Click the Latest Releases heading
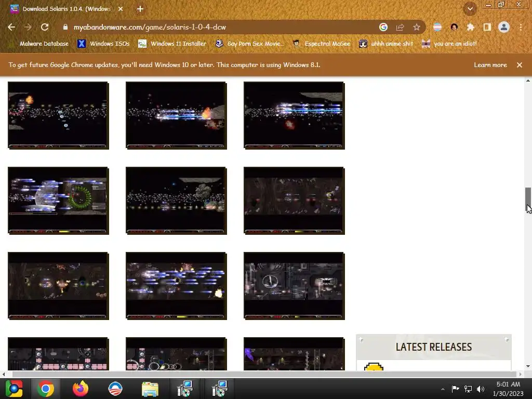The width and height of the screenshot is (532, 399). tap(434, 347)
